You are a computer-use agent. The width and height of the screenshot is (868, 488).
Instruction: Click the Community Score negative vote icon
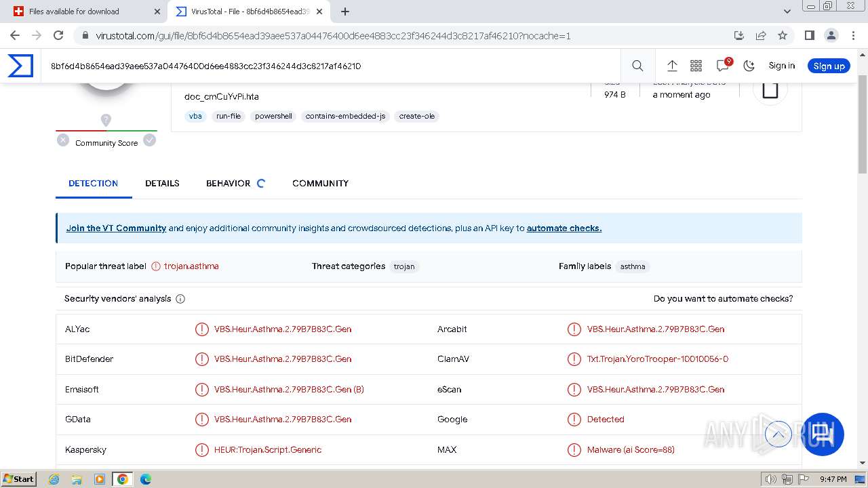(63, 140)
